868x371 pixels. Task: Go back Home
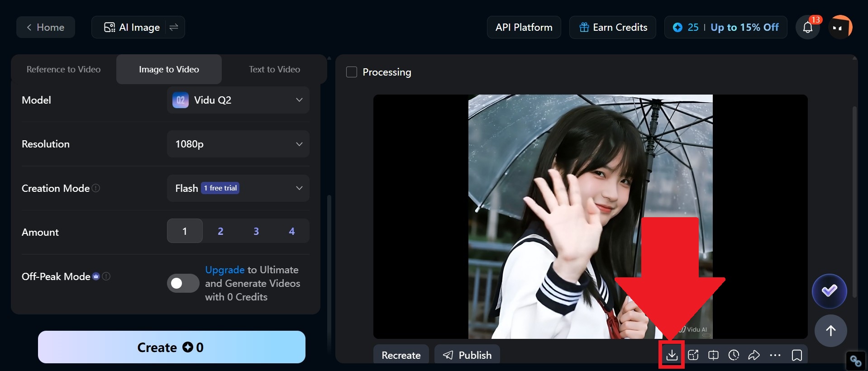point(46,27)
